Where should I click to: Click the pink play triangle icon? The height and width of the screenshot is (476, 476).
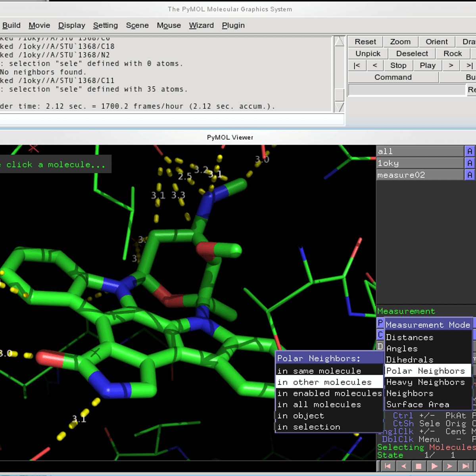point(434,466)
